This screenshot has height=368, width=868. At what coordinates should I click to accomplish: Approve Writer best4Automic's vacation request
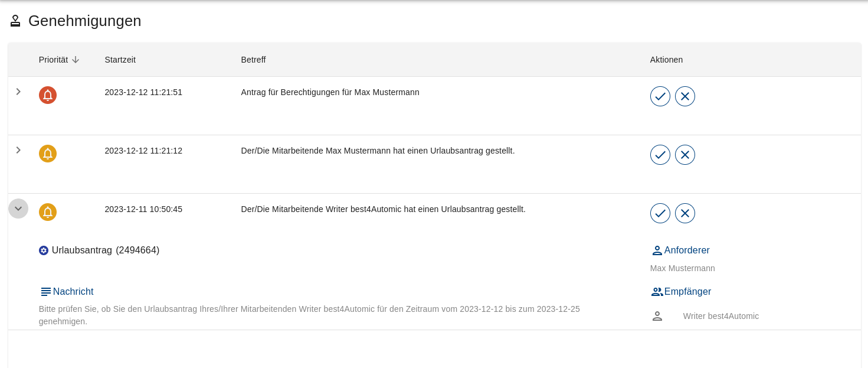[660, 213]
